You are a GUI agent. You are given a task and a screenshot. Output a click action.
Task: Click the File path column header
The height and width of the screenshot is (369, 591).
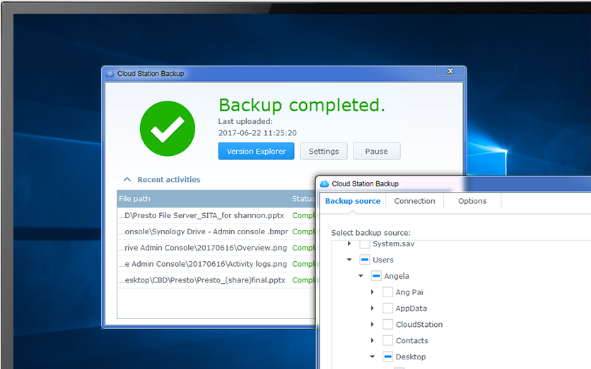click(135, 199)
